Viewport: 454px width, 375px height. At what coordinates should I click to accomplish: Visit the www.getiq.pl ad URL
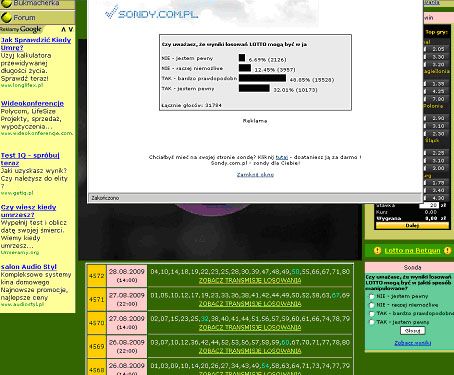[x=17, y=193]
